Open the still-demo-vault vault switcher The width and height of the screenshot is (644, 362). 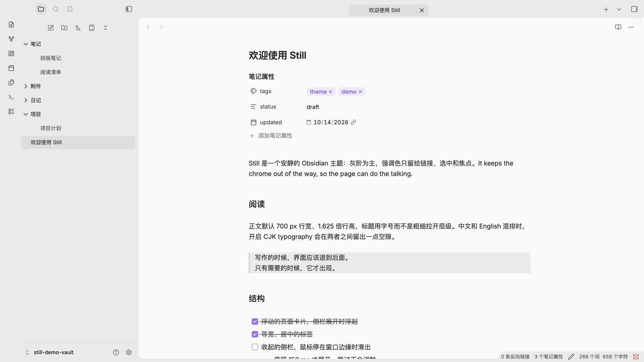point(49,352)
